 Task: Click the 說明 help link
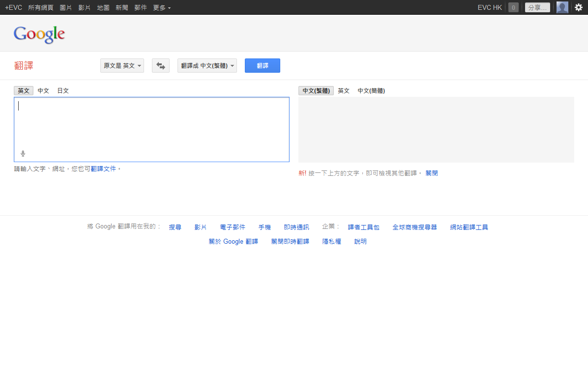[x=360, y=242]
